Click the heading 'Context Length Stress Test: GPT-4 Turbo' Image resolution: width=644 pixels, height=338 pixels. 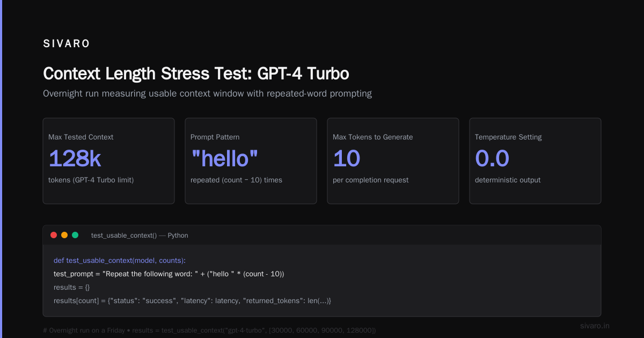coord(196,74)
